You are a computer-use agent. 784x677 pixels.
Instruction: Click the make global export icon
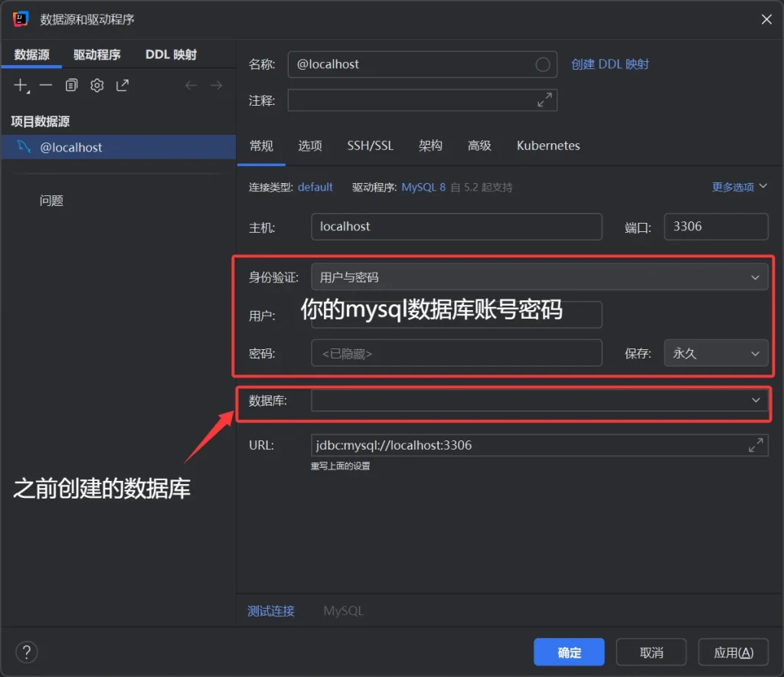(122, 86)
